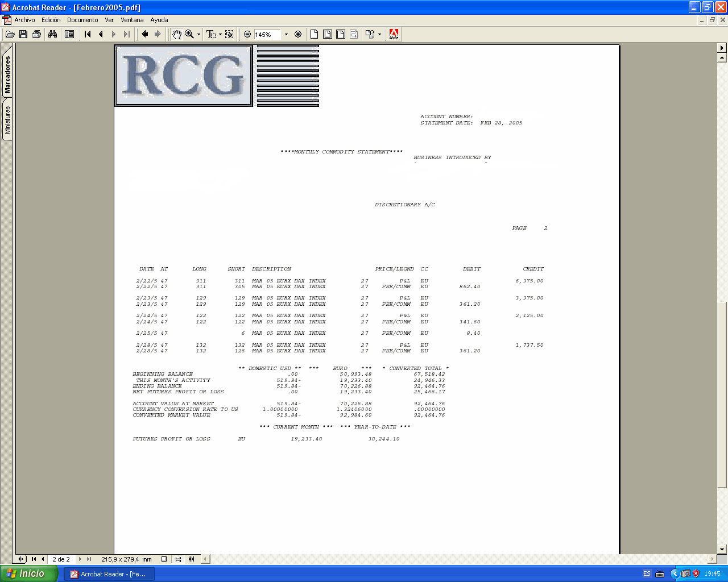Expand the rotate view options arrow
This screenshot has width=728, height=582.
point(379,35)
